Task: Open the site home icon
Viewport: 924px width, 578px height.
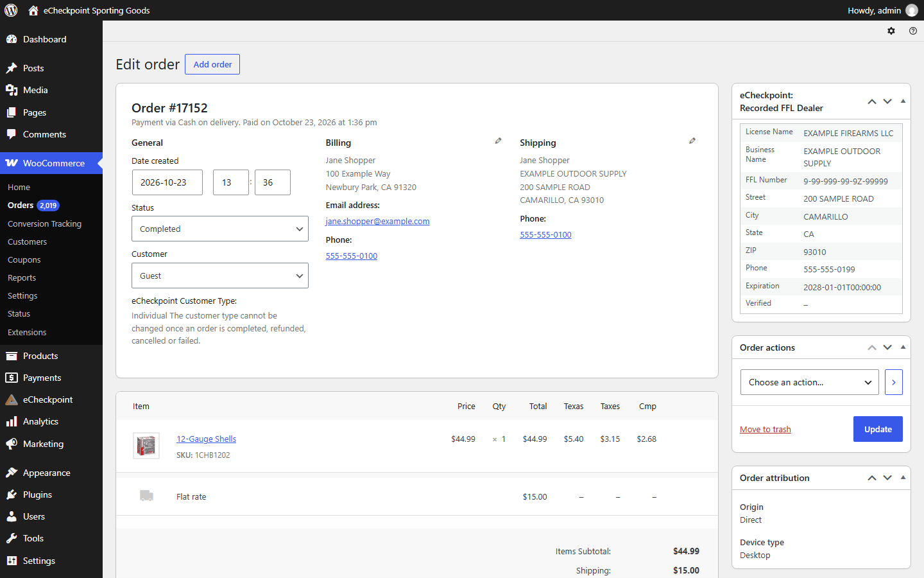Action: click(x=33, y=10)
